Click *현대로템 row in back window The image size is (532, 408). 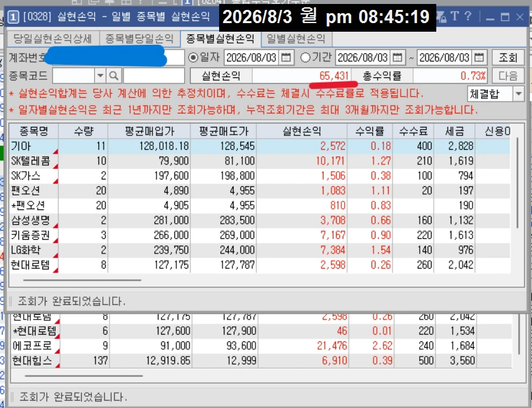click(261, 331)
